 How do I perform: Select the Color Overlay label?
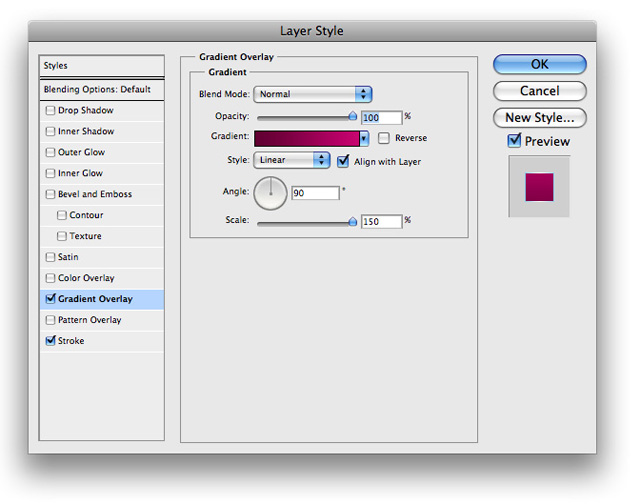[86, 278]
